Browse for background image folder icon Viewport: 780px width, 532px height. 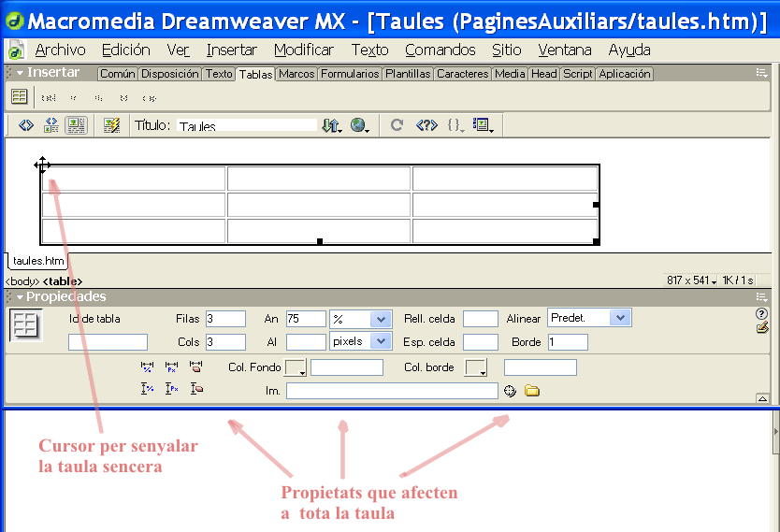532,391
